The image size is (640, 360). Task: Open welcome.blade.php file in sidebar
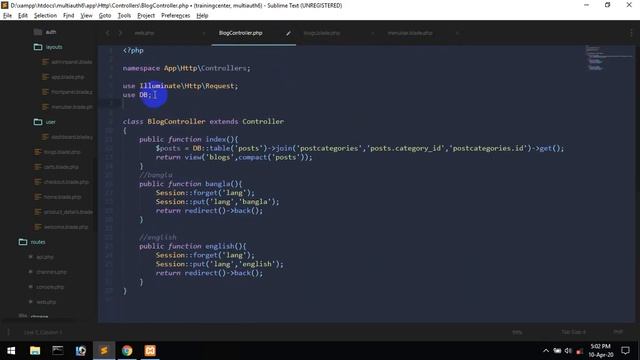[61, 227]
